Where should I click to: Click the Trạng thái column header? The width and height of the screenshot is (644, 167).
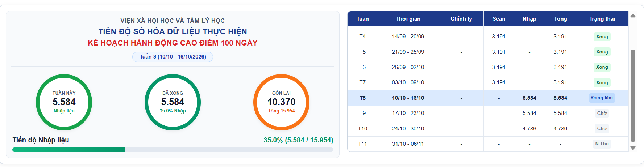point(602,19)
